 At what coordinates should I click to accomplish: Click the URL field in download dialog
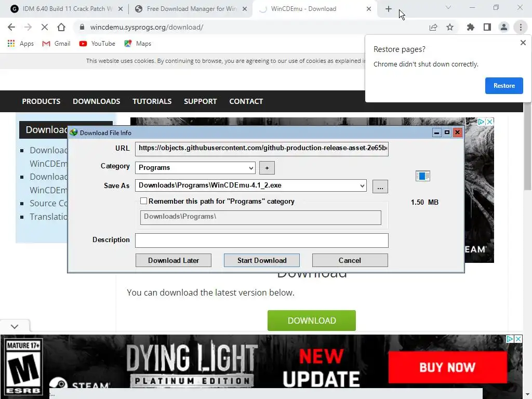click(x=262, y=149)
